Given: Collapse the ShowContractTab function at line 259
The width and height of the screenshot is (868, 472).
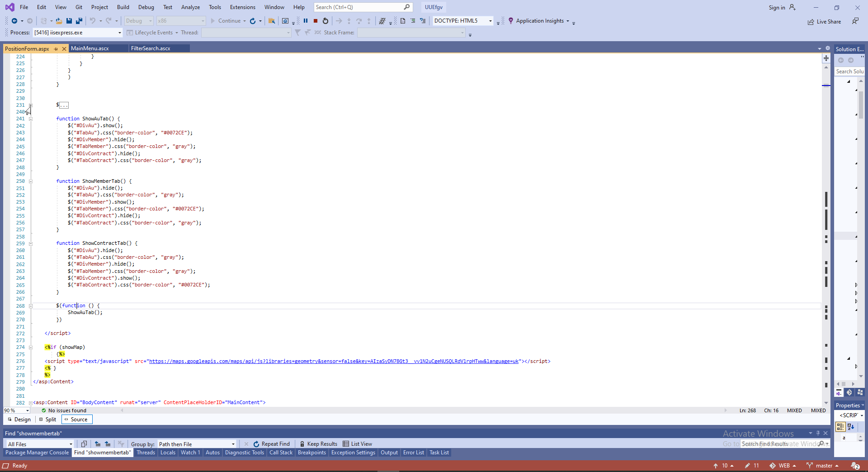Looking at the screenshot, I should coord(31,243).
